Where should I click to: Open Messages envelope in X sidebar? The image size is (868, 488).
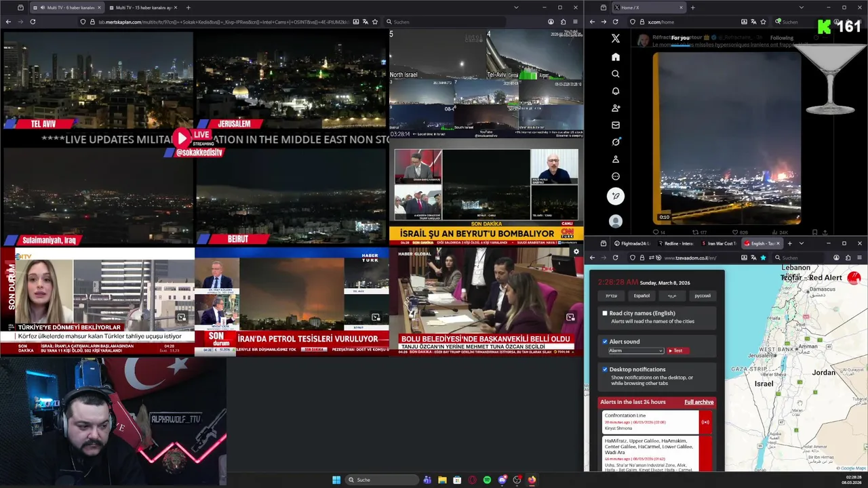(615, 125)
